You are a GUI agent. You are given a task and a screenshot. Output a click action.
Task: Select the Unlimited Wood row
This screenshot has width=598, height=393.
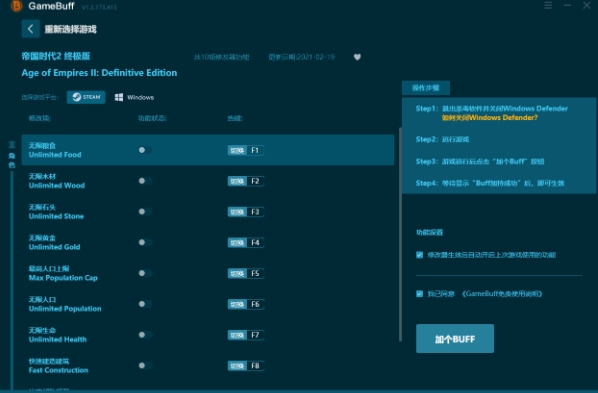[208, 181]
